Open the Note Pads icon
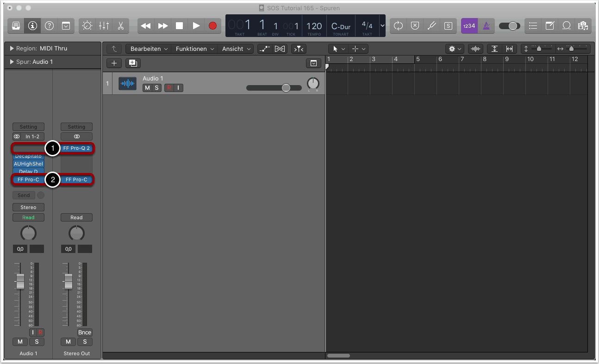 click(550, 26)
